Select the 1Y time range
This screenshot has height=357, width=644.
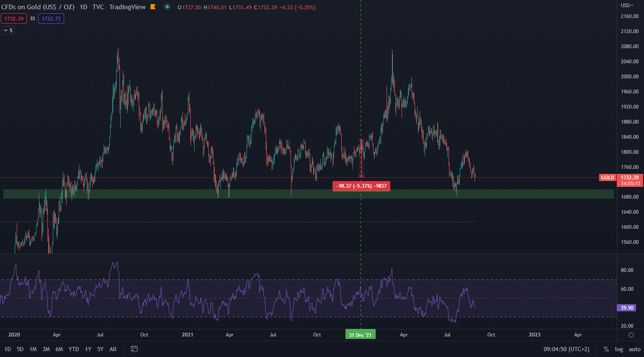point(88,349)
